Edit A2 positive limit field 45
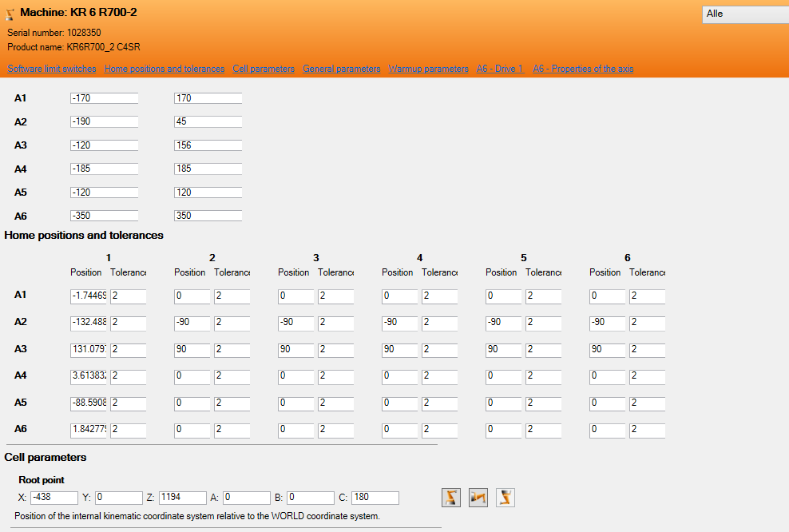This screenshot has height=532, width=789. (208, 121)
